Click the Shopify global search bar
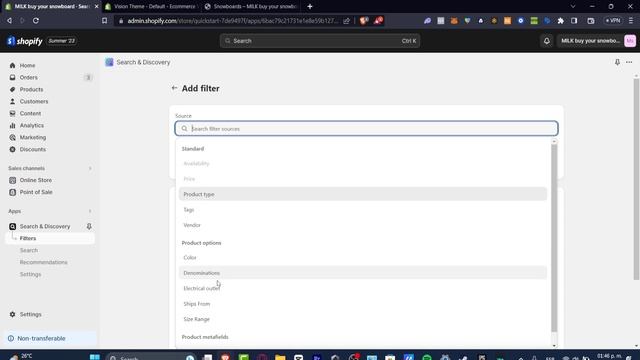The image size is (640, 360). click(320, 41)
